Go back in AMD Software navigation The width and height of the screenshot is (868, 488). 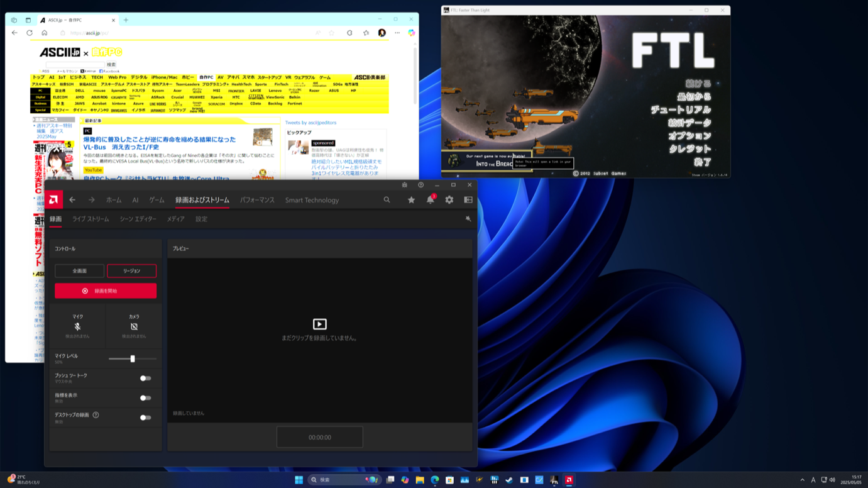pyautogui.click(x=72, y=200)
